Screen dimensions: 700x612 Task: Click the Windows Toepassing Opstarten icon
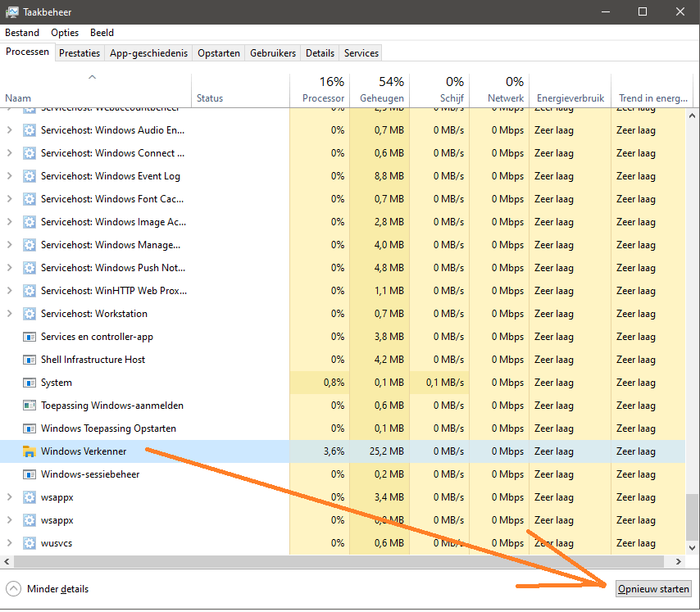point(29,428)
